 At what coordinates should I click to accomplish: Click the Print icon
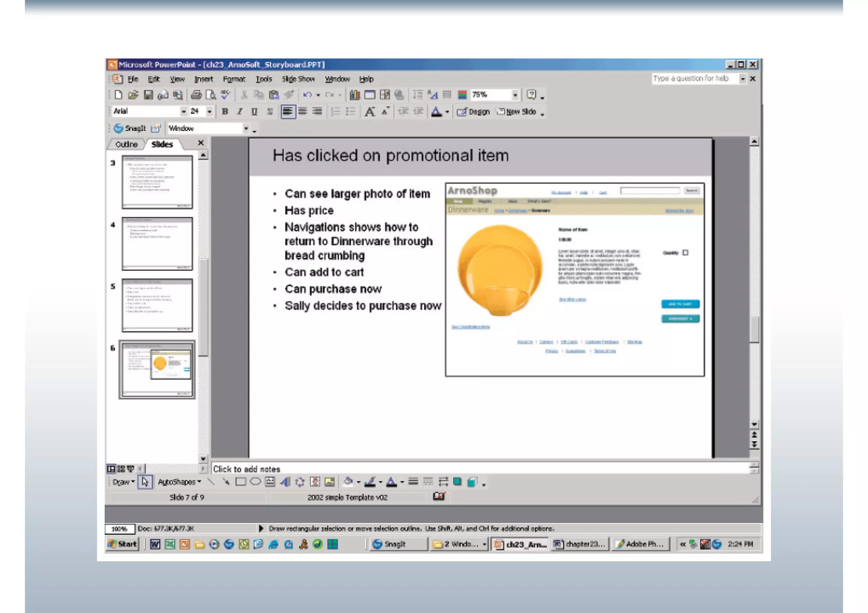click(195, 95)
